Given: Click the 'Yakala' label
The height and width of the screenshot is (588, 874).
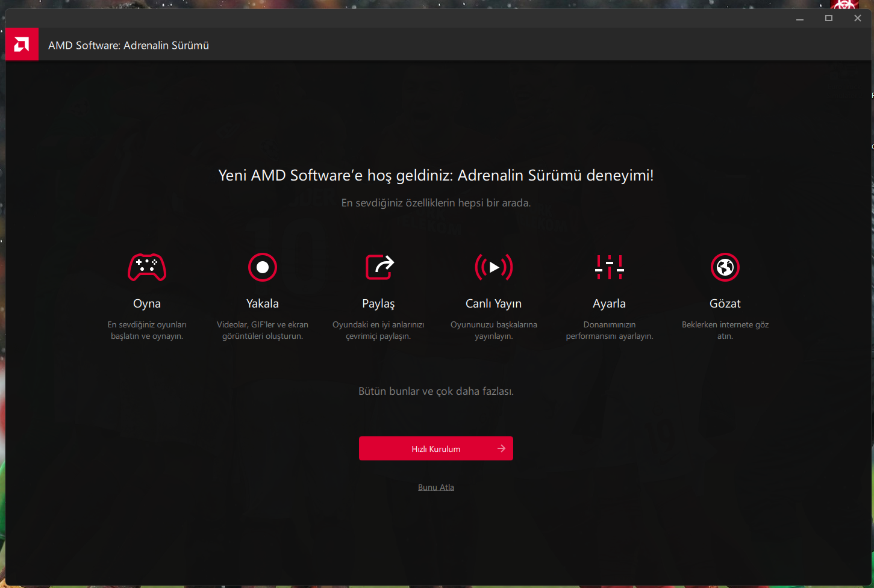Looking at the screenshot, I should (x=263, y=304).
